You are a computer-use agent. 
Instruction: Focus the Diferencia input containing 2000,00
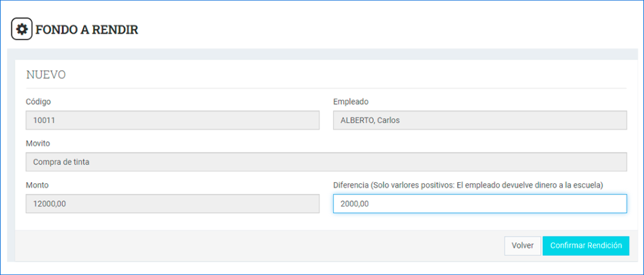tap(479, 203)
